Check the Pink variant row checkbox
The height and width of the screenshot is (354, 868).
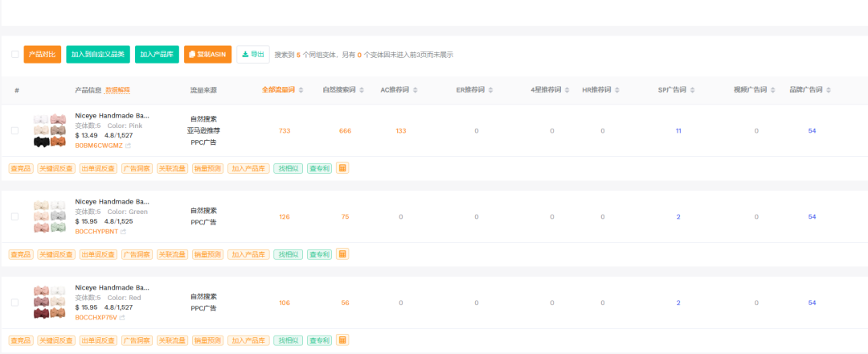pos(15,131)
